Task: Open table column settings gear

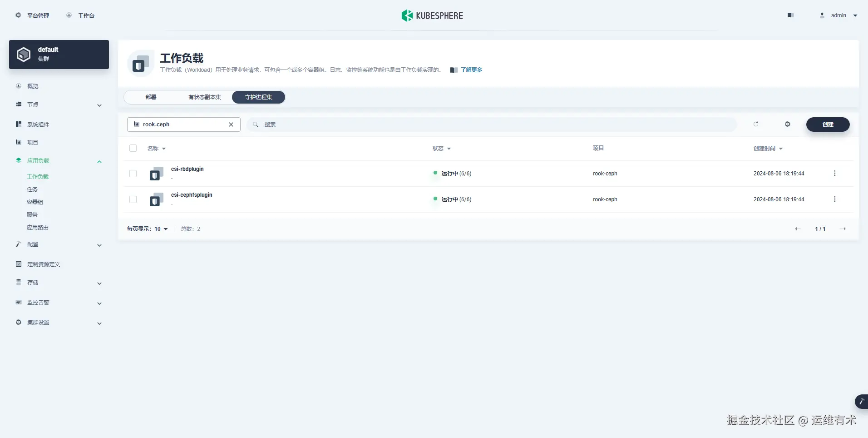Action: click(x=788, y=124)
